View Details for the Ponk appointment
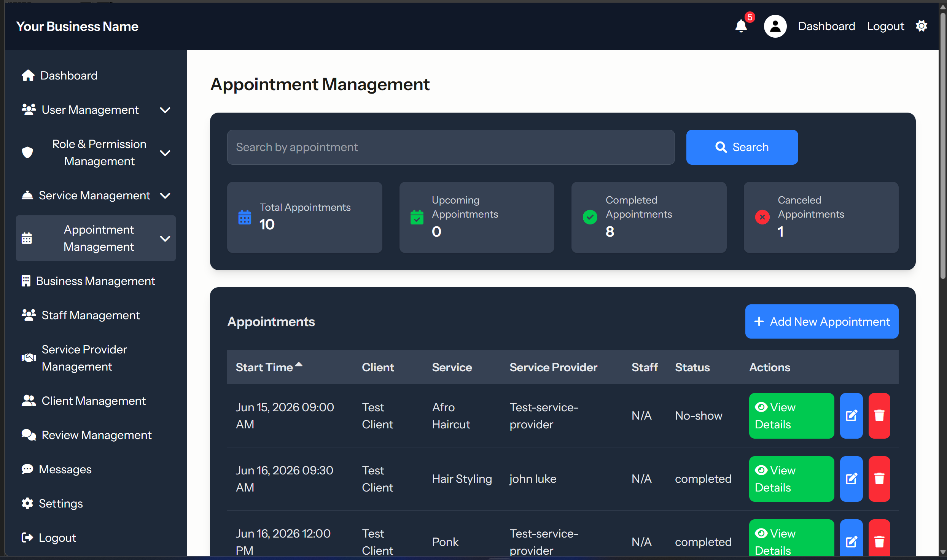The height and width of the screenshot is (560, 947). click(x=791, y=538)
